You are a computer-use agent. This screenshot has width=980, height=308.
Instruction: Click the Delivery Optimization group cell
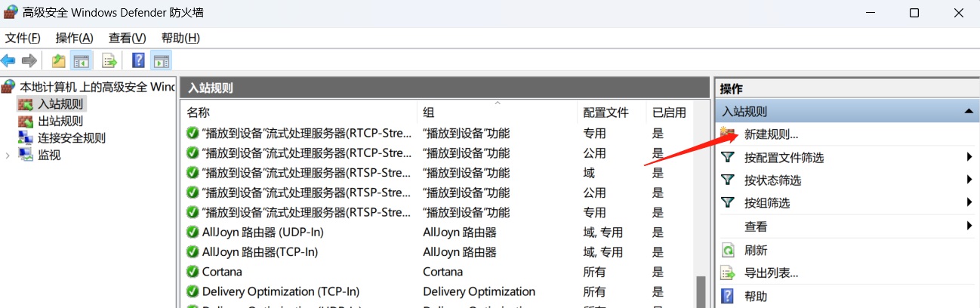479,291
